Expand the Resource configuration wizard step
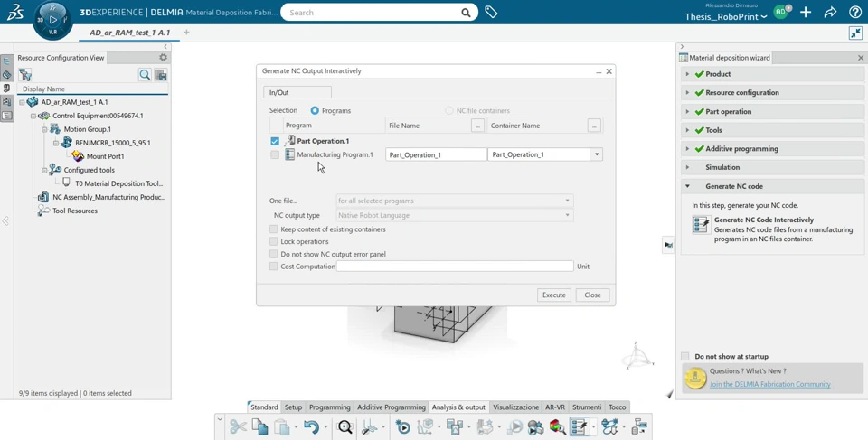Screen dimensions: 868x440 (x=687, y=92)
